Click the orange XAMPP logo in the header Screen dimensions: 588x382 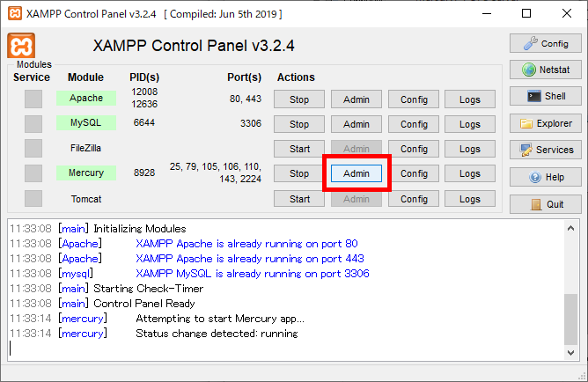tap(21, 46)
